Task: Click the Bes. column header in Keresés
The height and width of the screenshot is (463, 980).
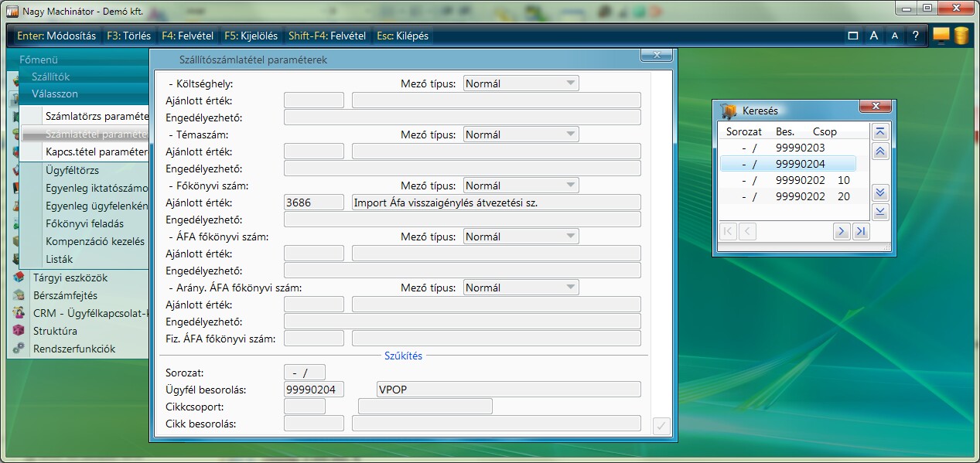Action: pos(786,131)
